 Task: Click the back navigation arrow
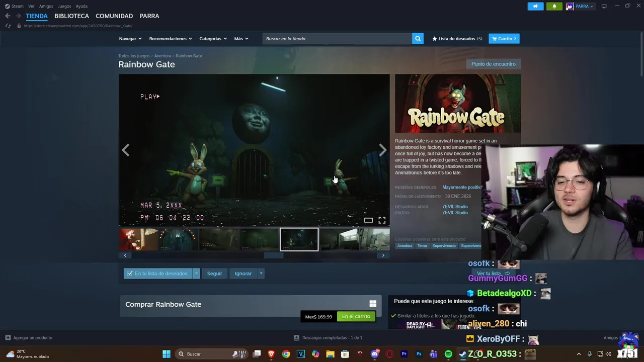coord(8,16)
